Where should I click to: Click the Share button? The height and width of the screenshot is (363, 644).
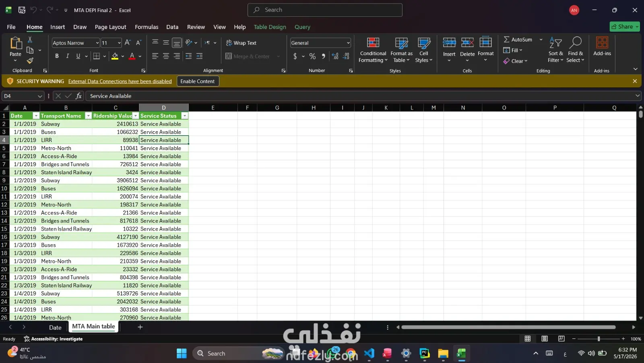coord(625,27)
